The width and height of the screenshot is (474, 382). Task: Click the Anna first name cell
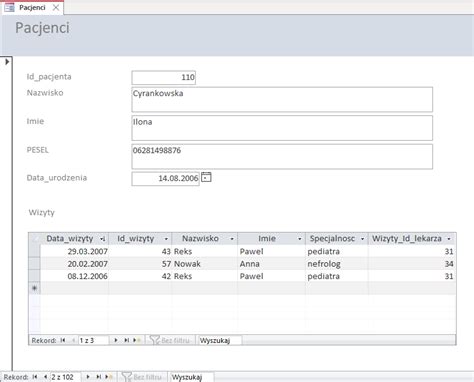pyautogui.click(x=272, y=264)
